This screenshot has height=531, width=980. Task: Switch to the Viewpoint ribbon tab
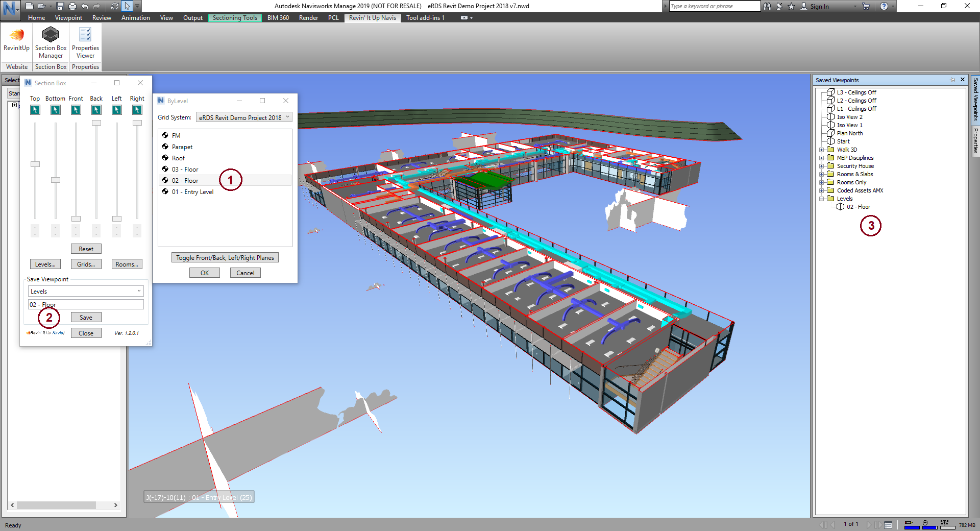tap(68, 18)
